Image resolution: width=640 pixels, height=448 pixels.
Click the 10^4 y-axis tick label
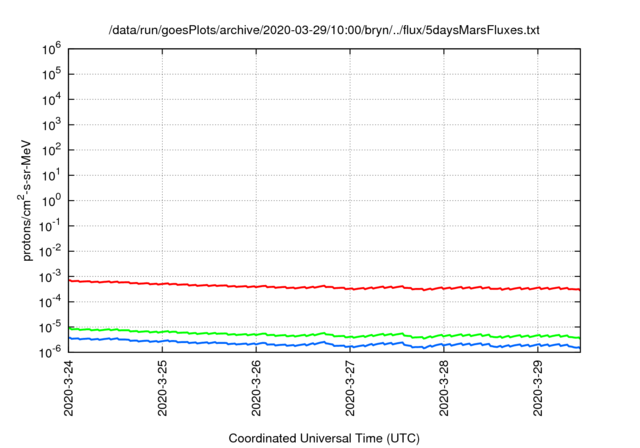(51, 100)
